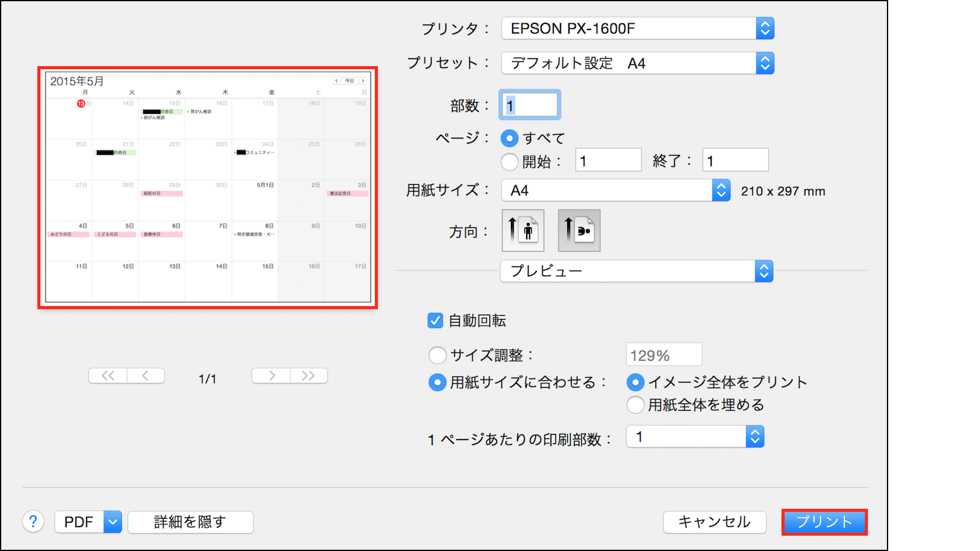Open the 用紙サイズ A4 dropdown
The image size is (980, 551).
[615, 190]
